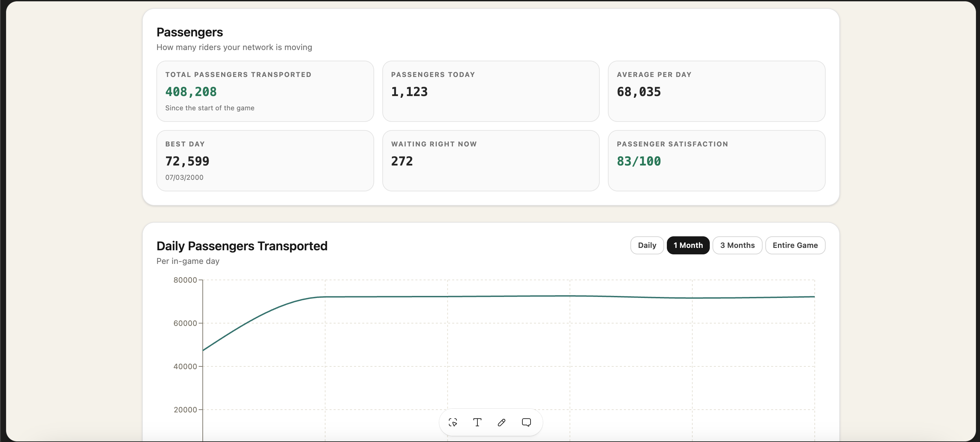Screen dimensions: 980x442
Task: Click the 20000 y-axis label
Action: [x=185, y=410]
